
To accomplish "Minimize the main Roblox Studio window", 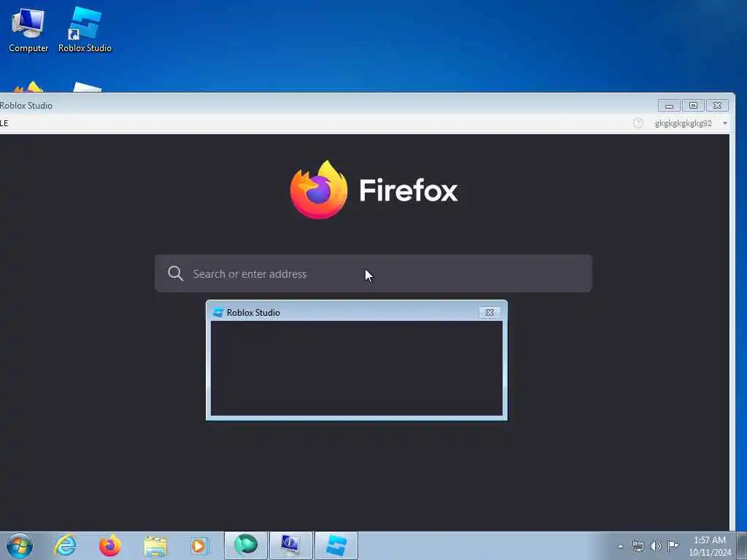I will [x=669, y=105].
